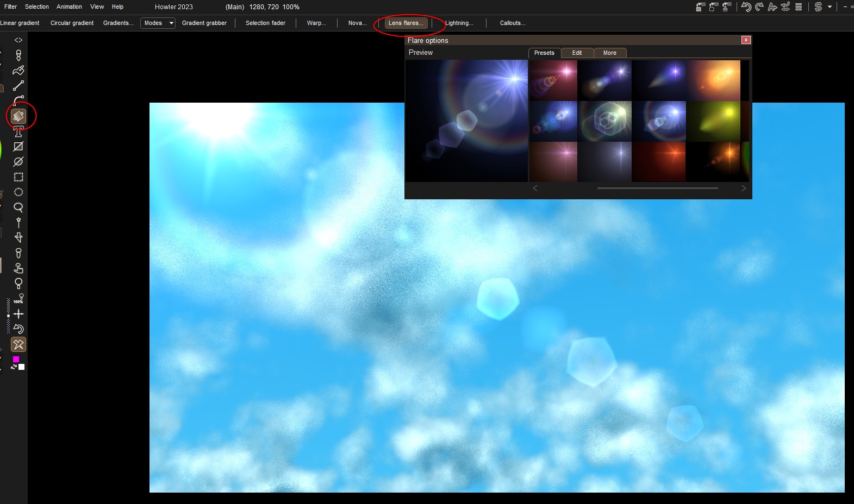
Task: Click the Undo arrow icon
Action: pos(746,7)
